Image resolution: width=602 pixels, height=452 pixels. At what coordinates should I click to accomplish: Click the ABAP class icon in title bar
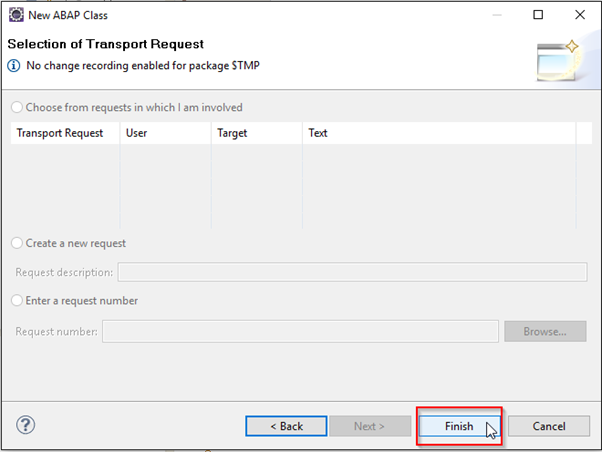point(16,15)
